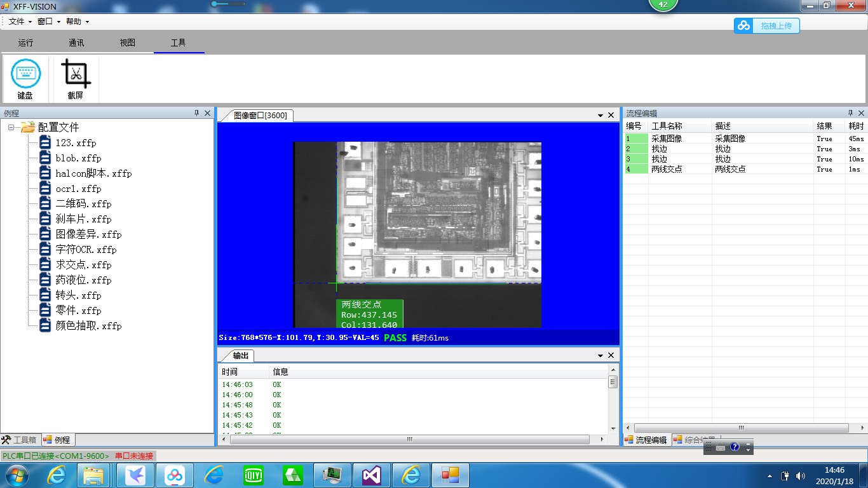Select the 截屏 screenshot tool
Viewport: 868px width, 488px height.
click(76, 79)
